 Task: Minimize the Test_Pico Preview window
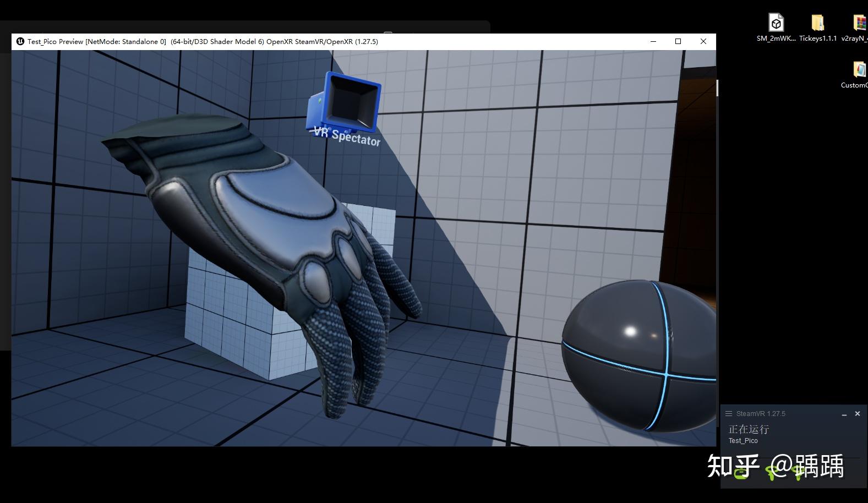click(x=653, y=41)
